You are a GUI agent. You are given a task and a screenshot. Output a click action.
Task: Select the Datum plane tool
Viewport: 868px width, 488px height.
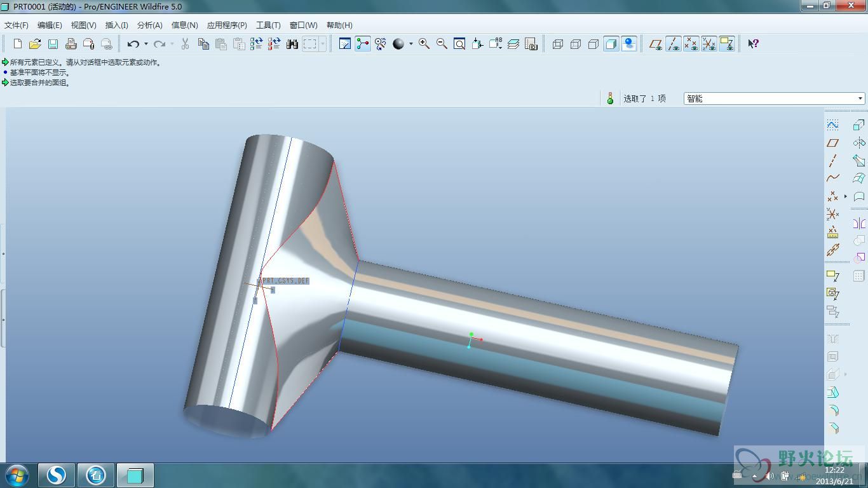pos(832,143)
